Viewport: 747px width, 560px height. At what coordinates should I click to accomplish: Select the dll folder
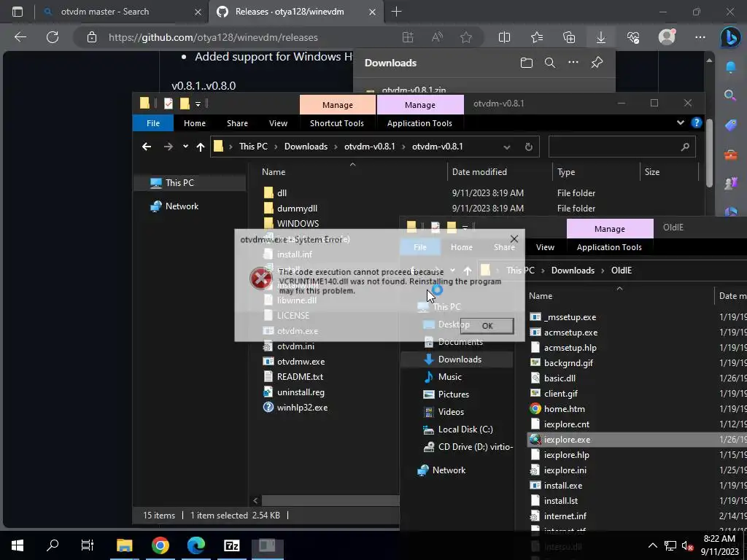point(282,192)
